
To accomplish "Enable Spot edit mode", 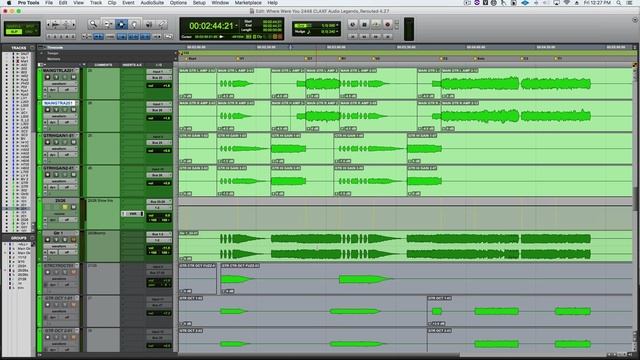I will coord(31,26).
